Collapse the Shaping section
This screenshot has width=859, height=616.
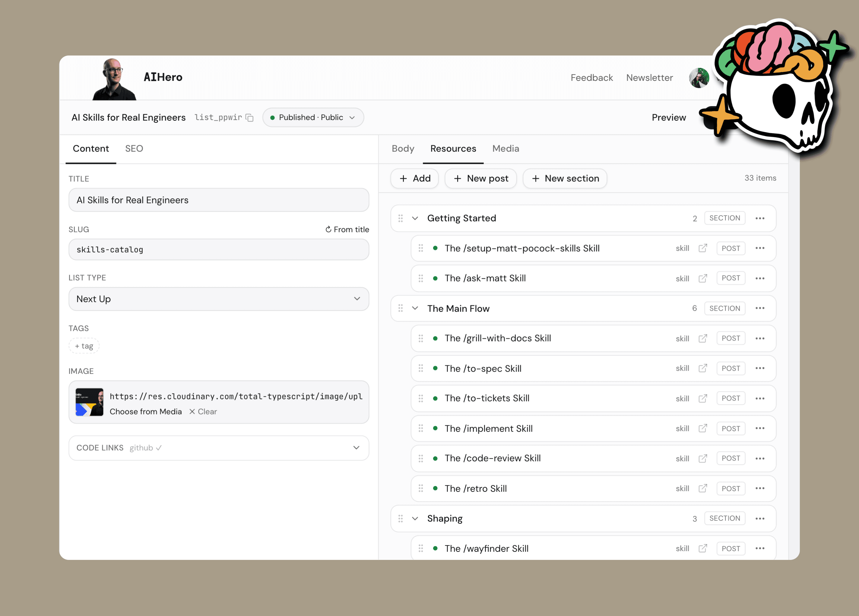pyautogui.click(x=415, y=518)
